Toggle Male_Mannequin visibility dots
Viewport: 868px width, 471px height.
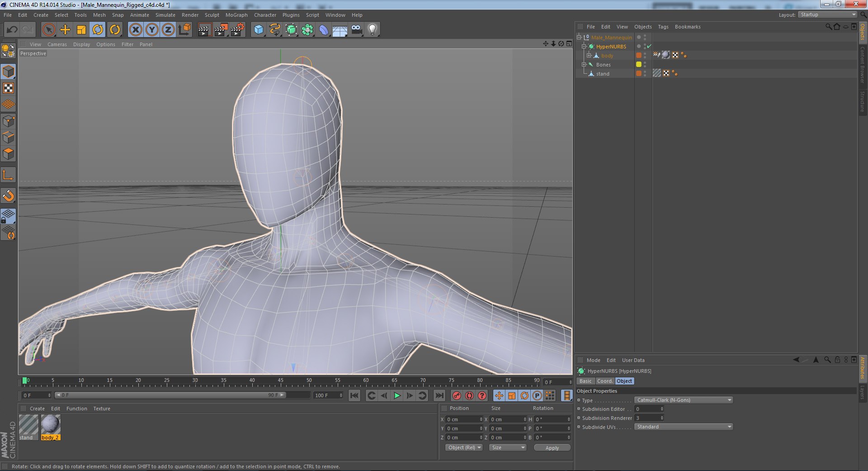point(645,37)
